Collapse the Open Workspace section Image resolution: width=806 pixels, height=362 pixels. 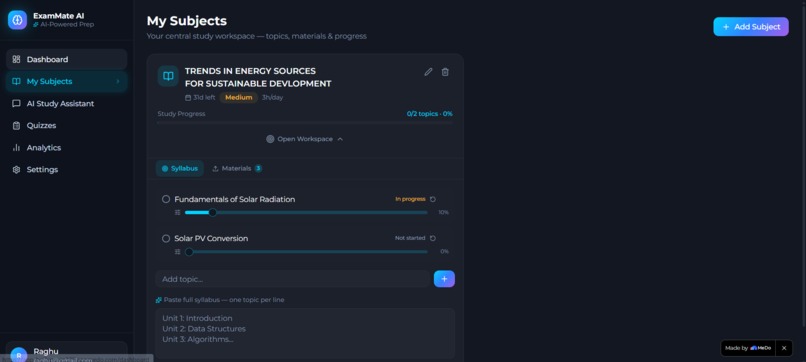(x=305, y=139)
